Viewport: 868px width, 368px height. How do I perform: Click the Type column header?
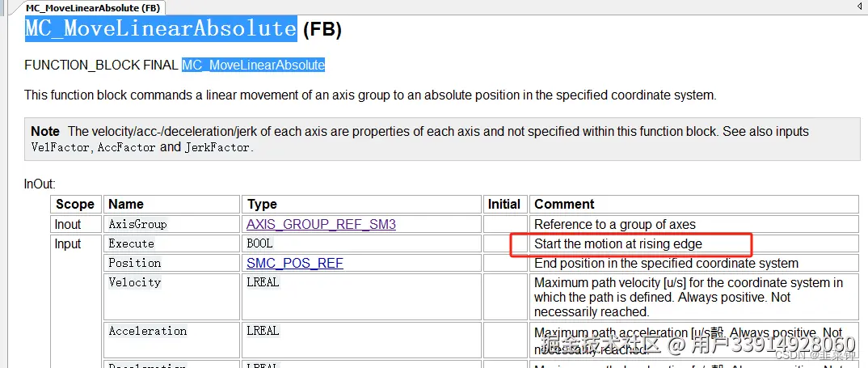point(262,204)
